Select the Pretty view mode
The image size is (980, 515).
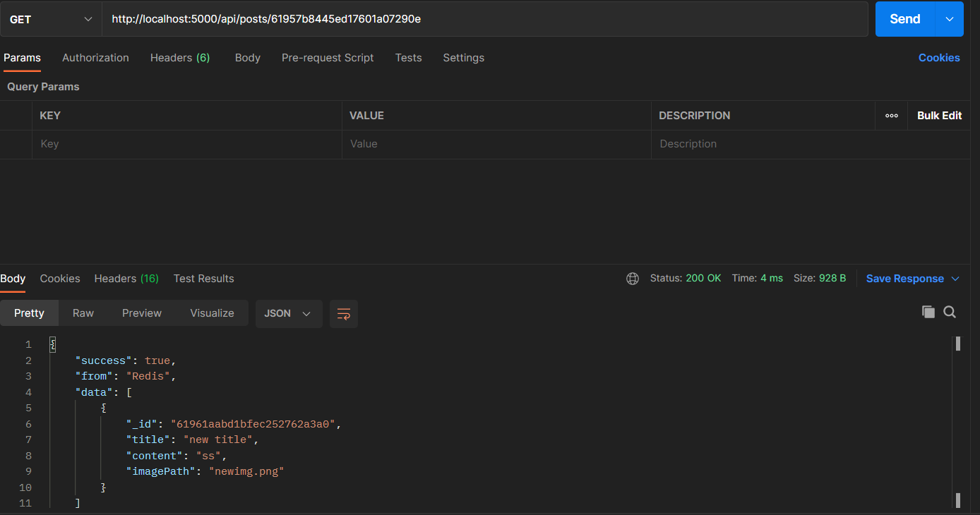29,313
